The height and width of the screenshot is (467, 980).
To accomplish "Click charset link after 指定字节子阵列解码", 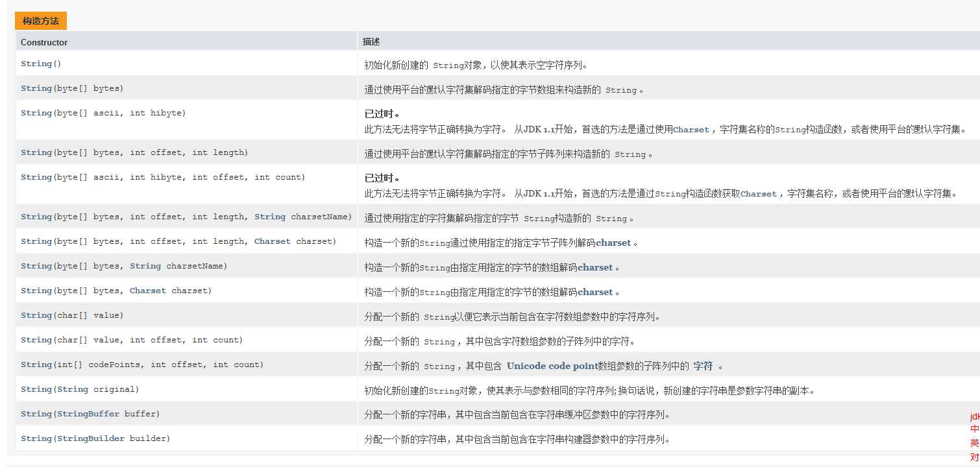I will click(x=613, y=243).
